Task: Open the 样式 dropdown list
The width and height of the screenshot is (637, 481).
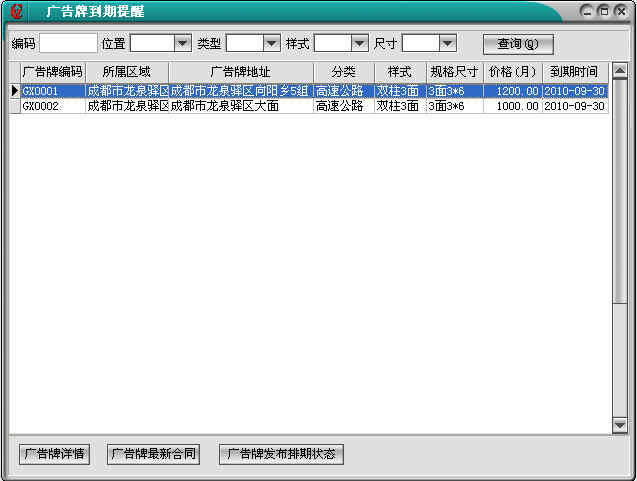Action: click(360, 43)
